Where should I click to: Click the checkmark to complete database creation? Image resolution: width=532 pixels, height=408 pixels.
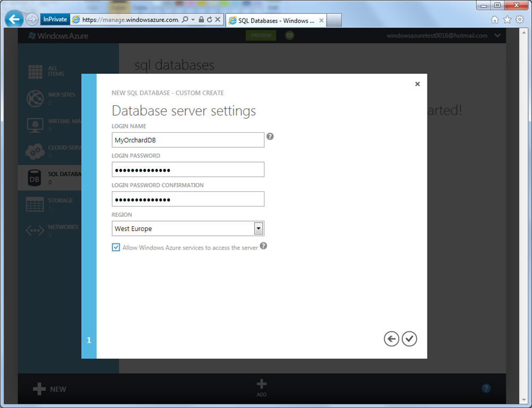[409, 339]
